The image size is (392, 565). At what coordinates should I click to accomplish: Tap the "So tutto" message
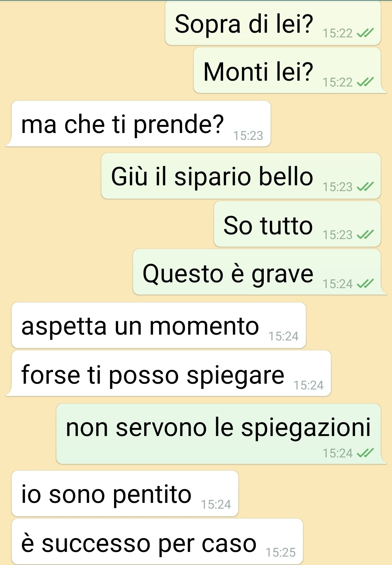pyautogui.click(x=297, y=224)
